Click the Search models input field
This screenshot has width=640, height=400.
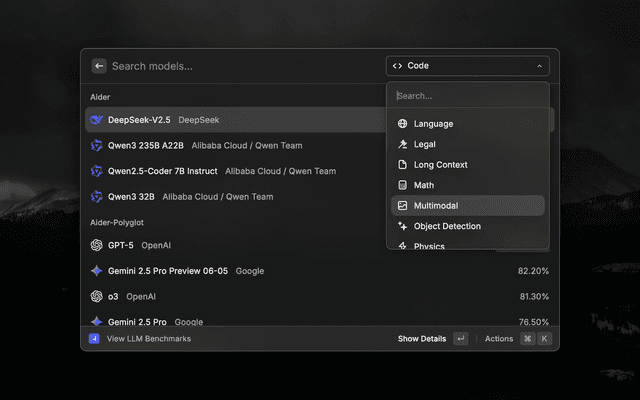[240, 66]
